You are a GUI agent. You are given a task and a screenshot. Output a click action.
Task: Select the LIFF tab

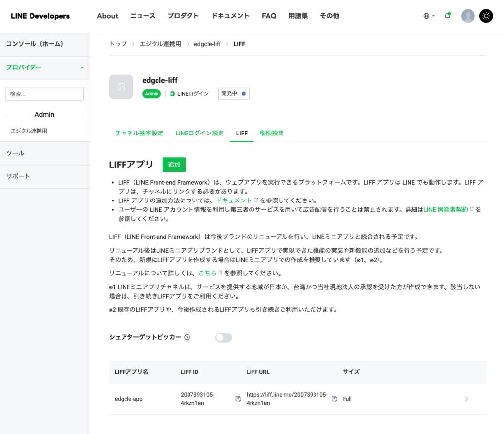[242, 133]
